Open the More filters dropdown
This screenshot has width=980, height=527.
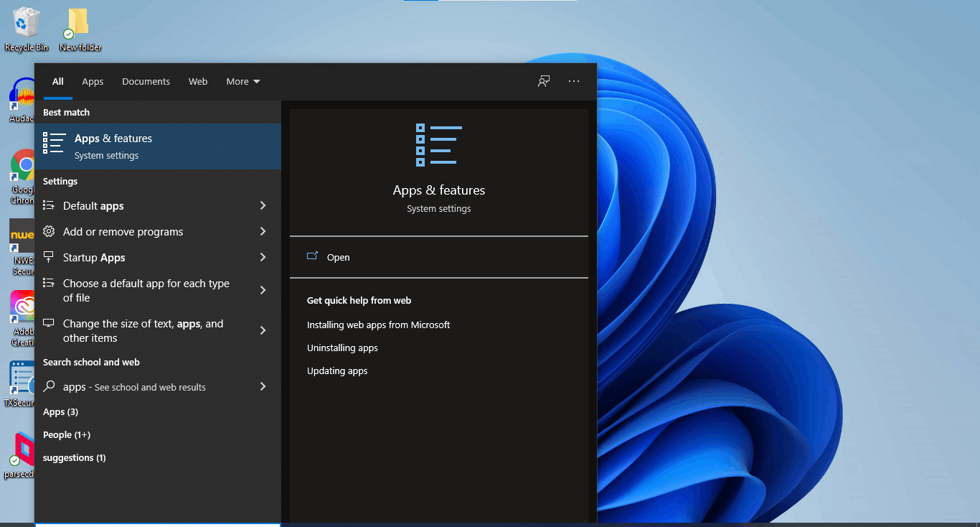[243, 81]
